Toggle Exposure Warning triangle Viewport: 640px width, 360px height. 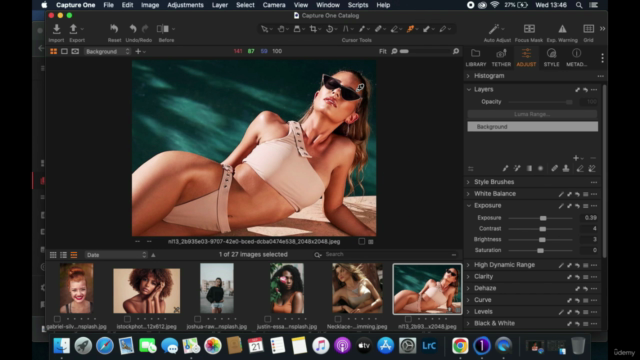[x=562, y=29]
